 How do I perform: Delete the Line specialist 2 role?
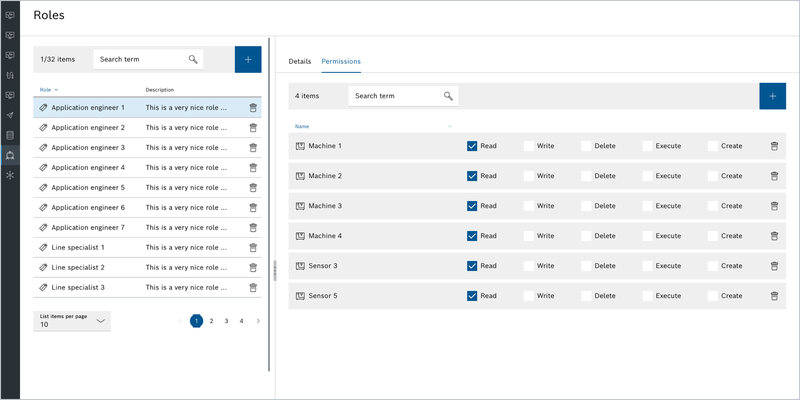click(x=252, y=267)
